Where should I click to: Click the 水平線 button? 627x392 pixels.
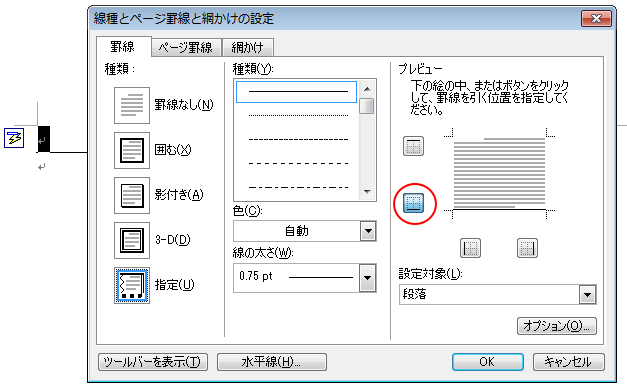pyautogui.click(x=272, y=362)
